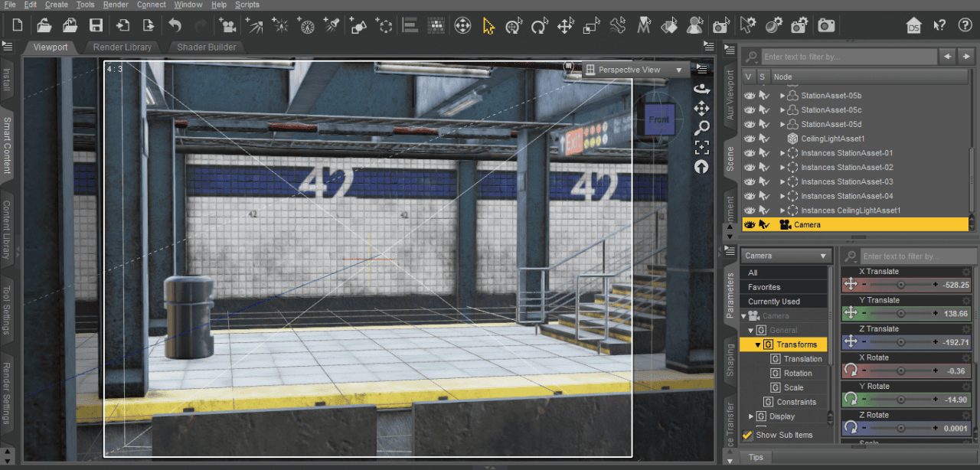Toggle the Show Sub Items checkbox
The image size is (980, 470).
tap(748, 435)
